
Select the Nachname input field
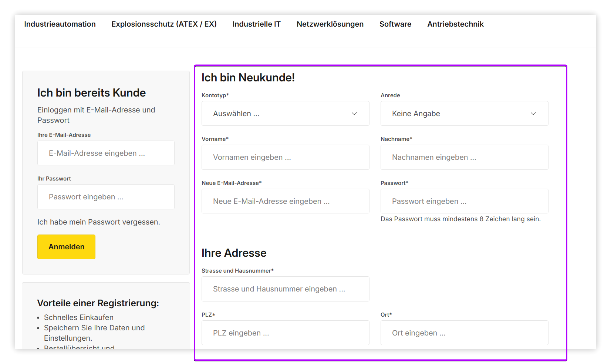coord(464,157)
